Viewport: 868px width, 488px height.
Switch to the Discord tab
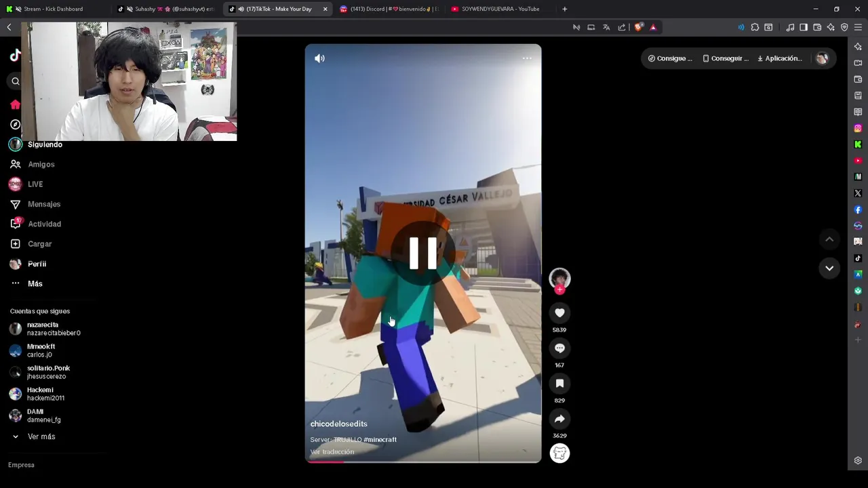tap(389, 9)
